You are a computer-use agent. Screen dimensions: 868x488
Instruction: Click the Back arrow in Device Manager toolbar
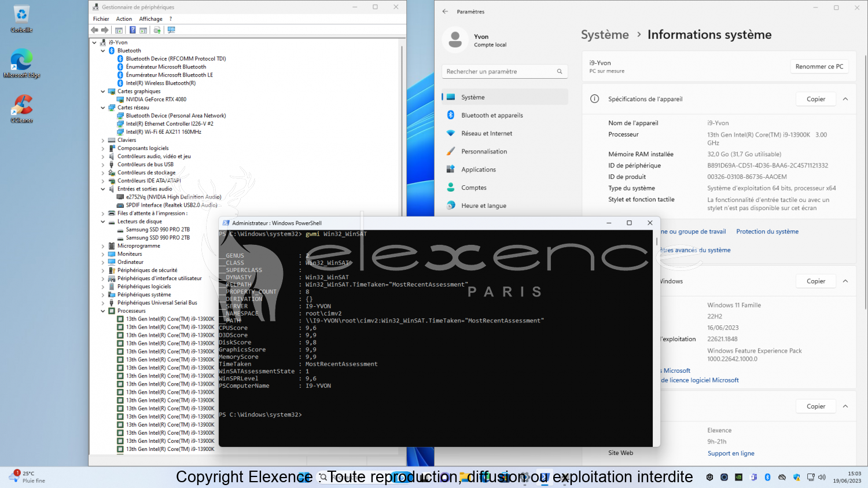click(x=94, y=30)
